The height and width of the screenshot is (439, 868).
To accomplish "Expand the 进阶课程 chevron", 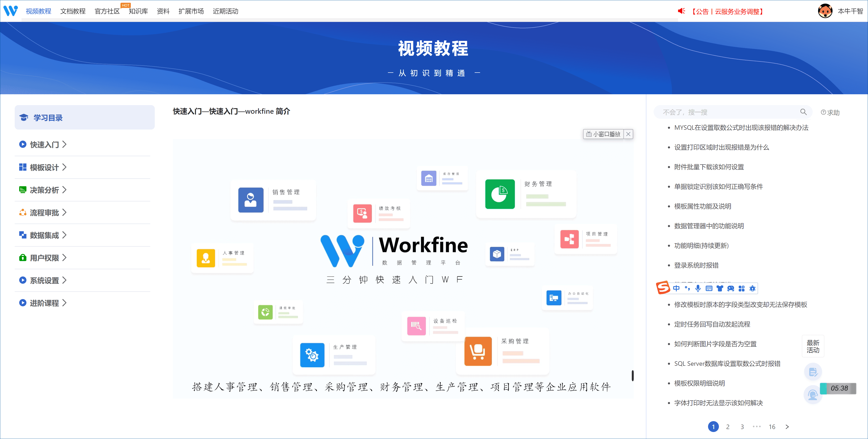I will click(64, 303).
